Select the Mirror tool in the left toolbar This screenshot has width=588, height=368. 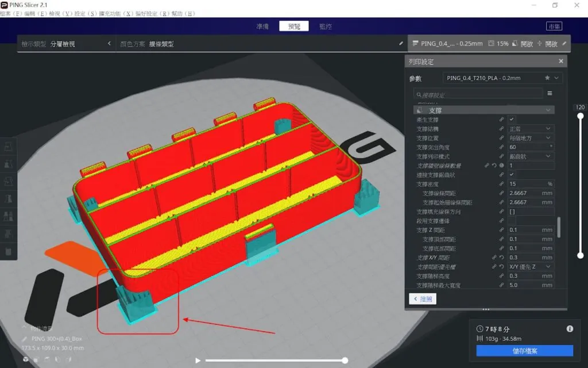pos(8,198)
